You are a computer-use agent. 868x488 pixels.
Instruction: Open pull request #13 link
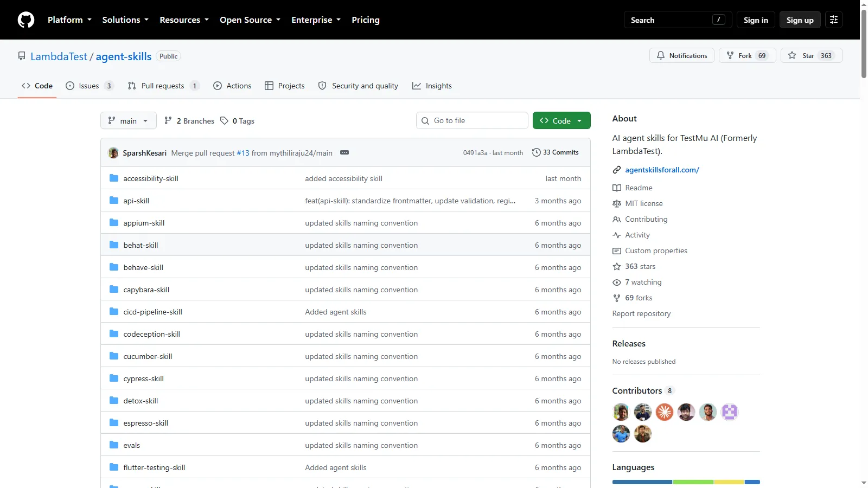243,153
